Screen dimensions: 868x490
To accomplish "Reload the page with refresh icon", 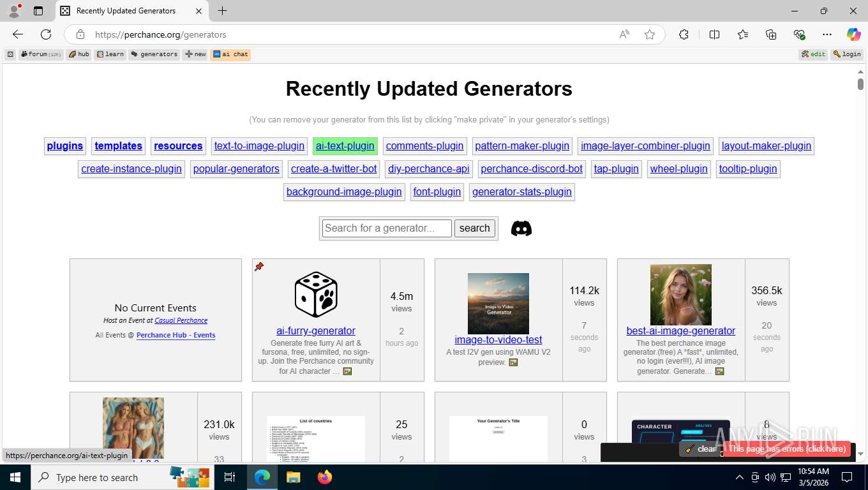I will pos(46,34).
